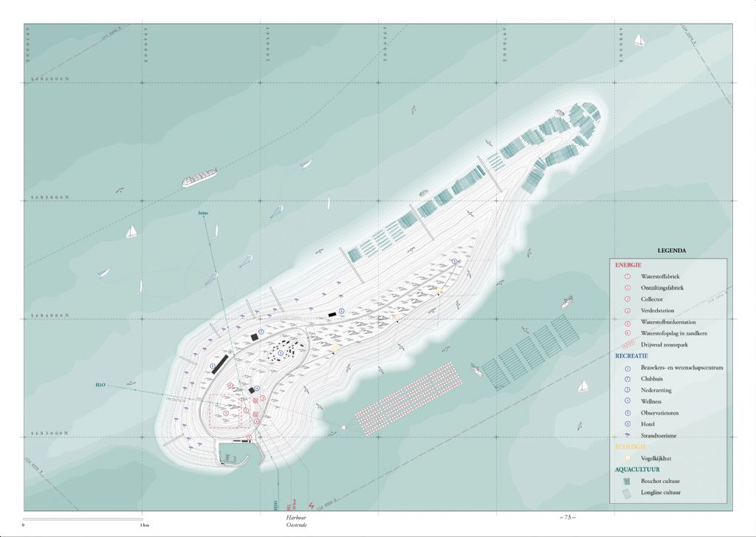Click the red lightning bolt symbol at bottom
Screen dimensions: 756x537
[x=319, y=506]
